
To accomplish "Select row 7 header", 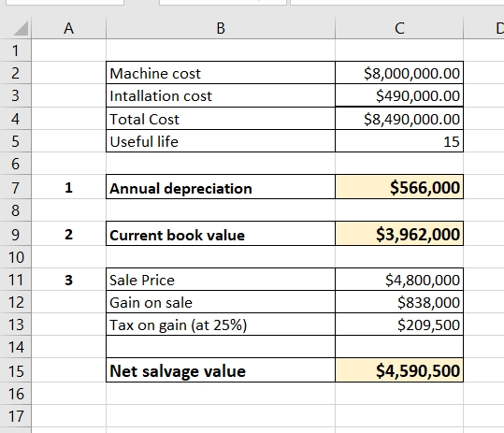I will 15,187.
